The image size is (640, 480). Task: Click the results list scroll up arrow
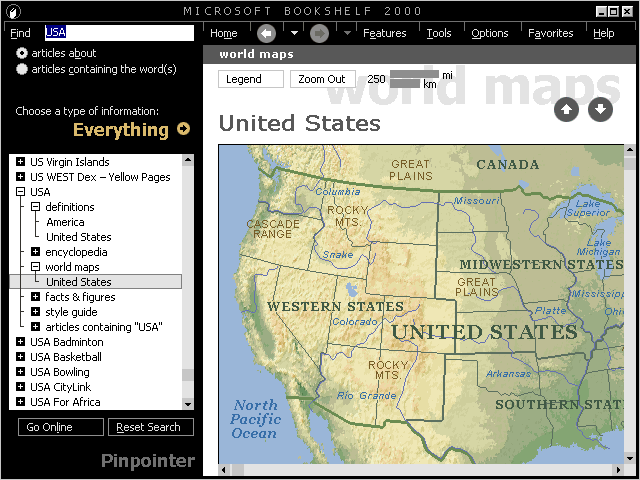pos(188,160)
